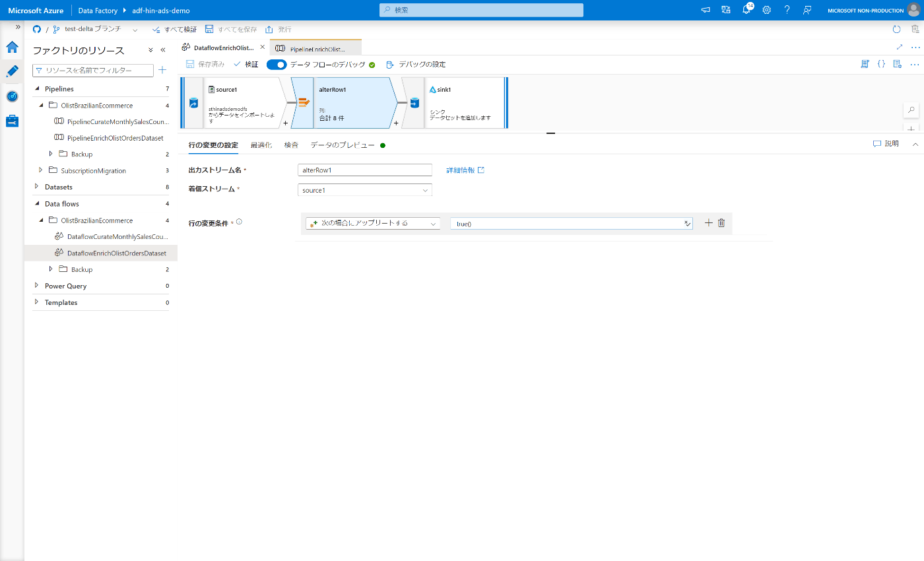Collapse the Pipelines section

tap(37, 88)
